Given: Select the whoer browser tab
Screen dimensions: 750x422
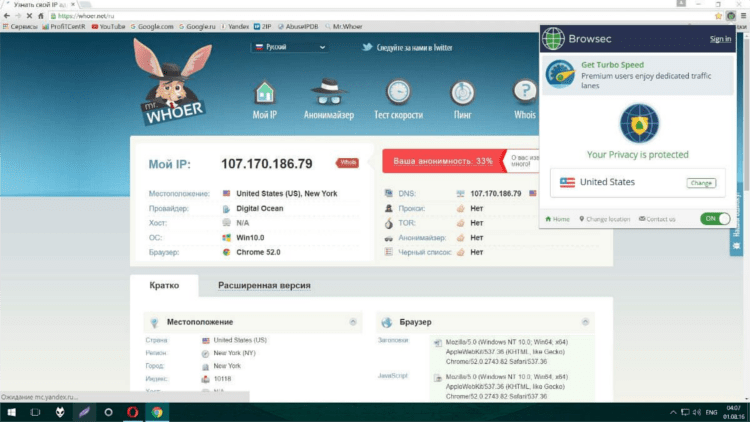Looking at the screenshot, I should [41, 4].
